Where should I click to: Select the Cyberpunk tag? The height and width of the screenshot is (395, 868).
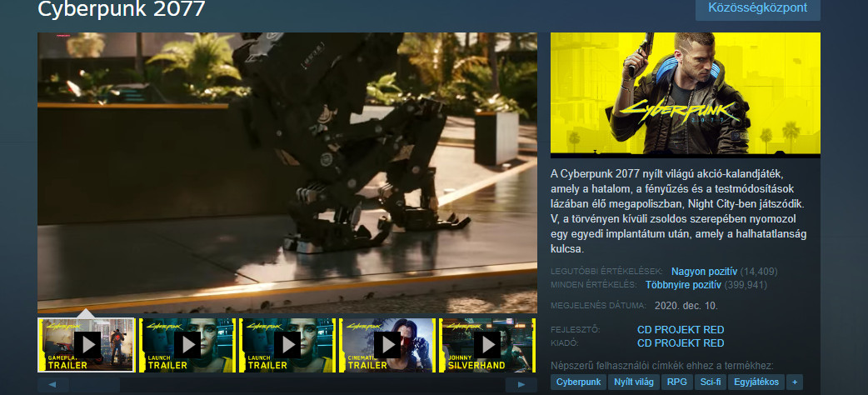pyautogui.click(x=578, y=382)
